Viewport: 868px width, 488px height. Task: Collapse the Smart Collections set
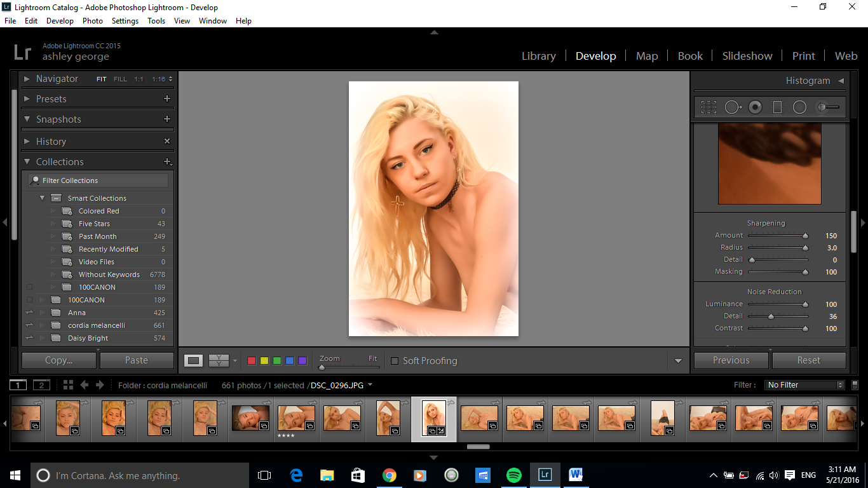pyautogui.click(x=42, y=198)
